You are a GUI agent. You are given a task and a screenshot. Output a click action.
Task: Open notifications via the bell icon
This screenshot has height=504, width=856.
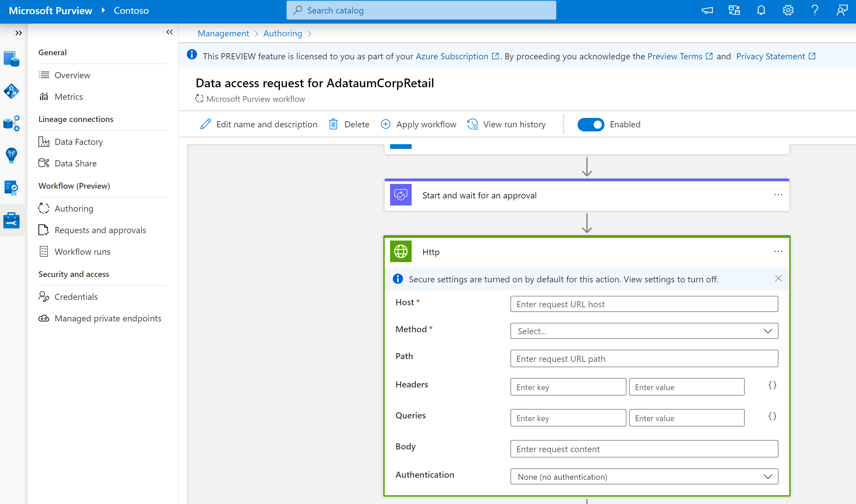point(761,10)
